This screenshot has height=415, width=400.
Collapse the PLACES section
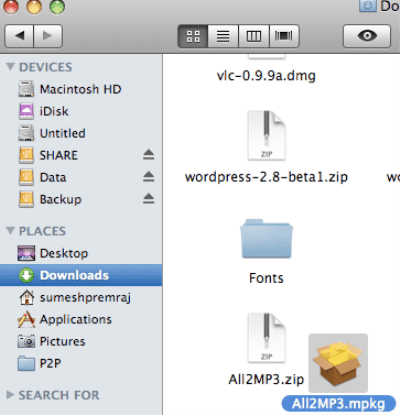(10, 231)
